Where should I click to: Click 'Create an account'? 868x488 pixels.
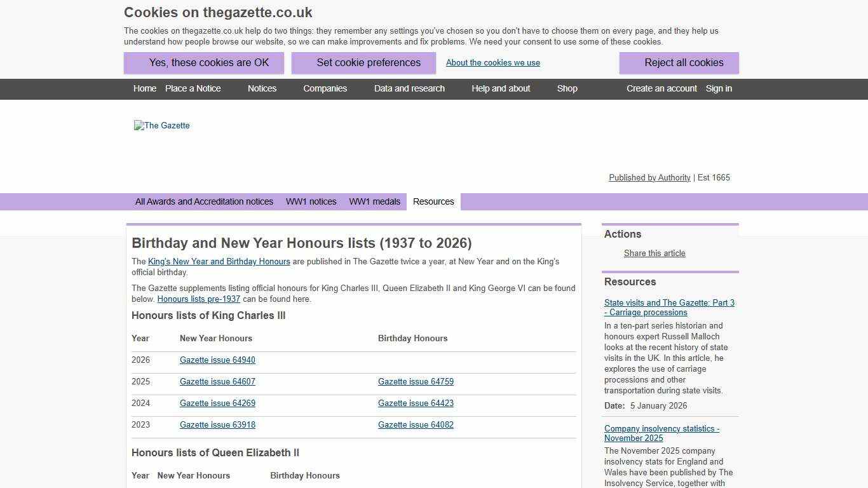[x=661, y=89]
